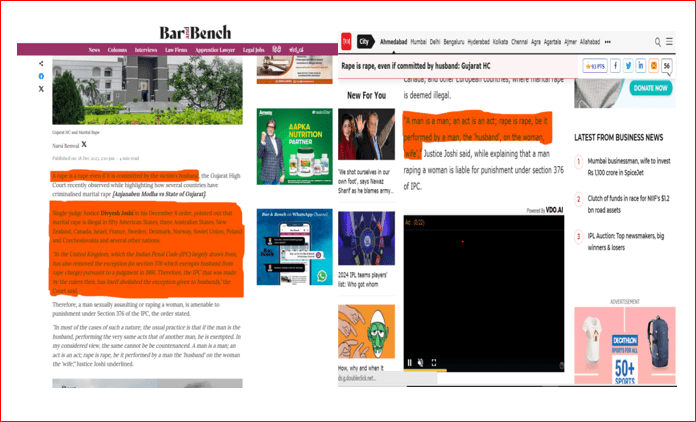The image size is (696, 422).
Task: Open the search magnifier in the Times header
Action: click(657, 42)
